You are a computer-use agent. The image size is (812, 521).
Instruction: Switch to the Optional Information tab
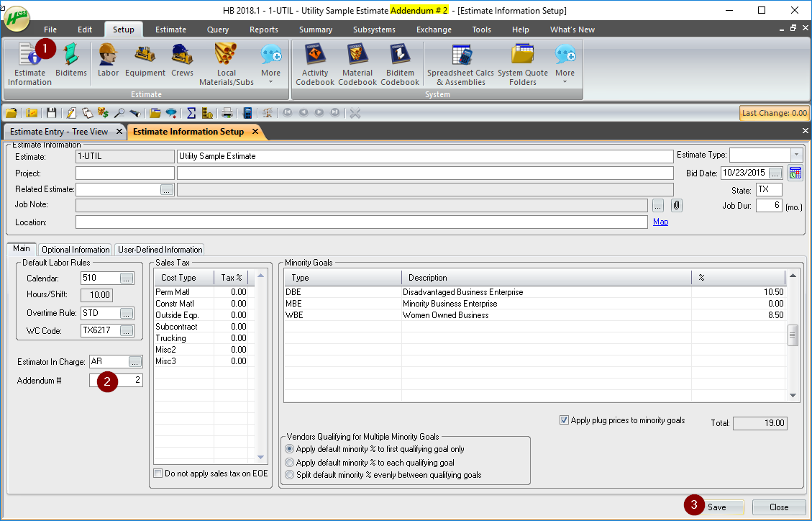pos(76,250)
